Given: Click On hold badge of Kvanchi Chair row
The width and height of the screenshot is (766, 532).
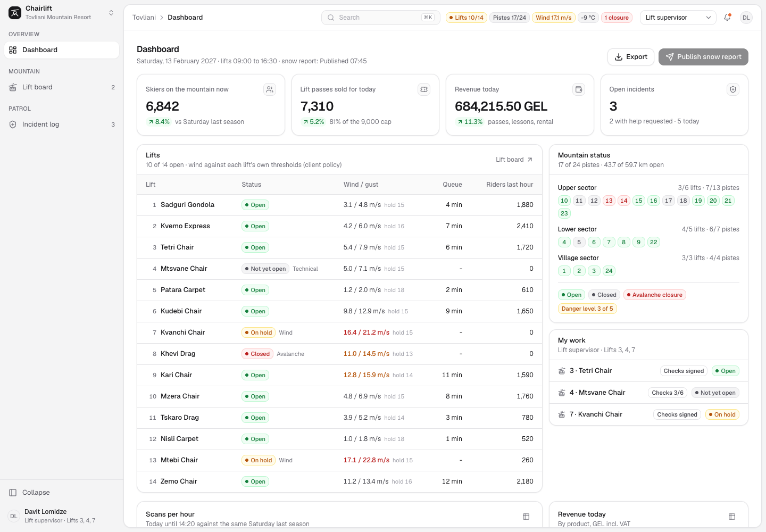Looking at the screenshot, I should [x=259, y=332].
